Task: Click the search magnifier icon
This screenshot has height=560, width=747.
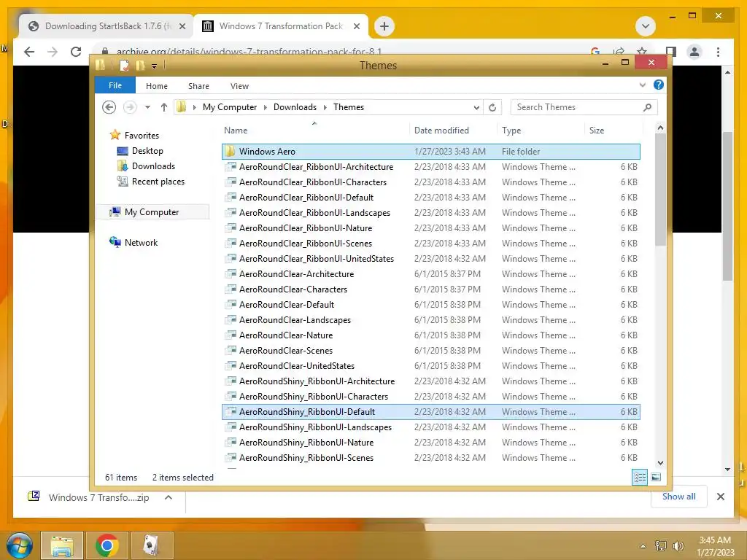Action: pos(648,107)
